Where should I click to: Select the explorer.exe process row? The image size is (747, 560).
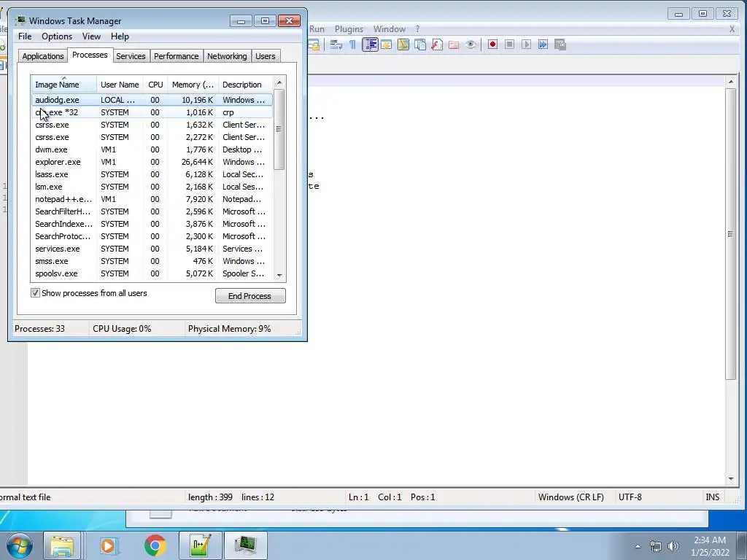(152, 162)
